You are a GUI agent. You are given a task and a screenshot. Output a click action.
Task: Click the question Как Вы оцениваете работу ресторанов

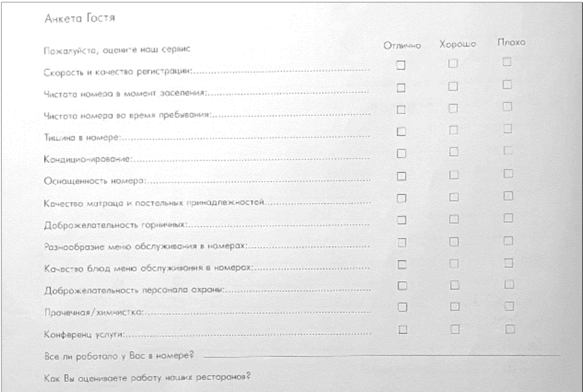point(147,378)
